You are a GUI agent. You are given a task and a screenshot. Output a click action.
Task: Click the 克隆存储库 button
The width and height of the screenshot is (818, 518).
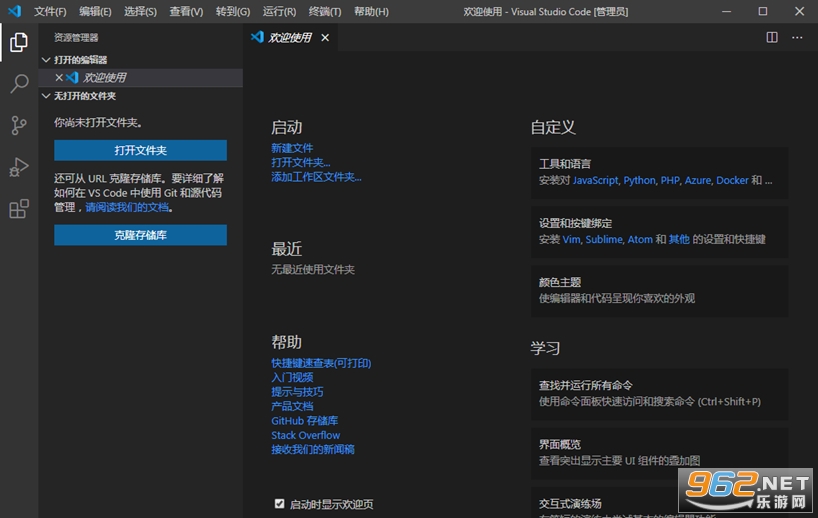tap(140, 235)
